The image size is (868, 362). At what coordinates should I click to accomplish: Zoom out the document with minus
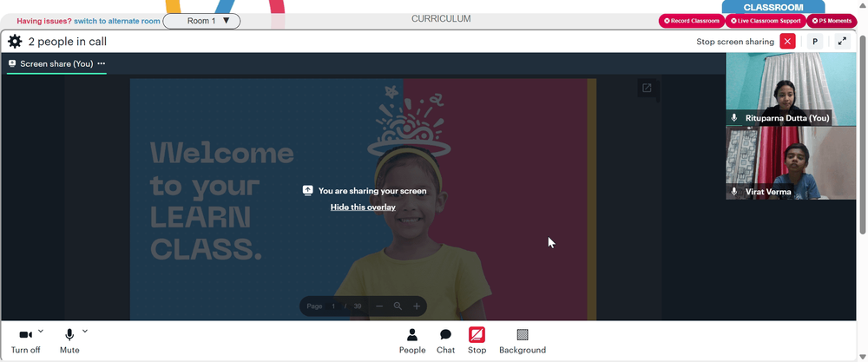(x=379, y=306)
